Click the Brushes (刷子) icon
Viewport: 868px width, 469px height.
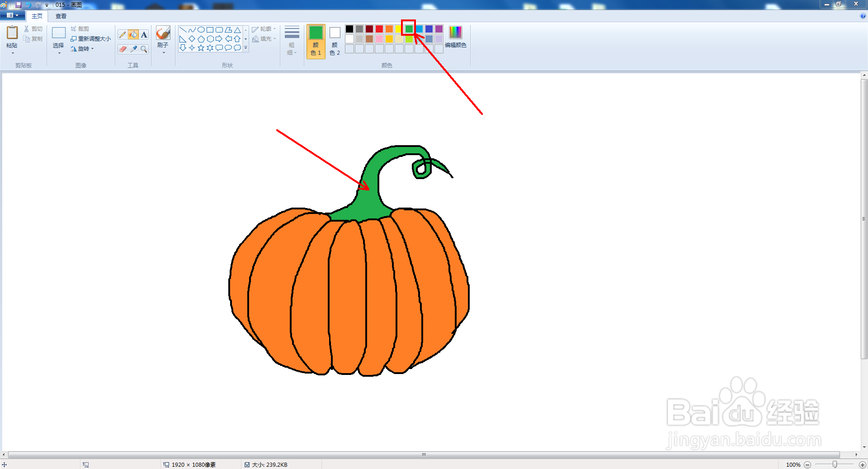point(163,33)
